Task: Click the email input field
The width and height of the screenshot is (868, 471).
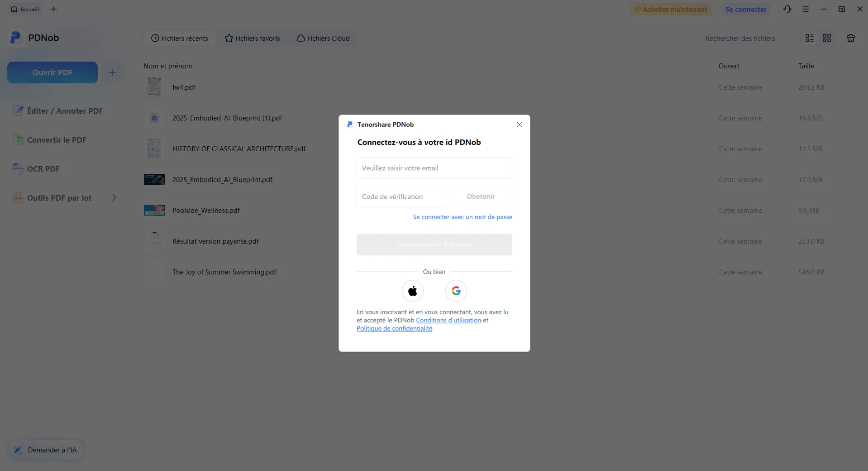Action: pos(434,168)
